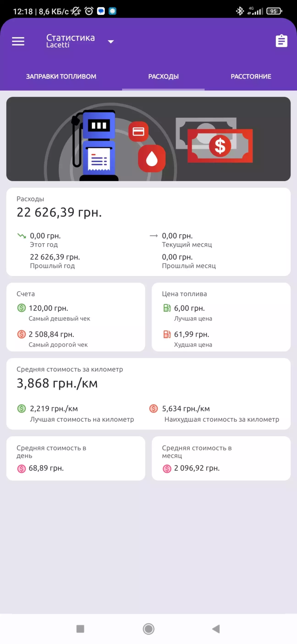Tap the red worst fuel price icon

[167, 334]
